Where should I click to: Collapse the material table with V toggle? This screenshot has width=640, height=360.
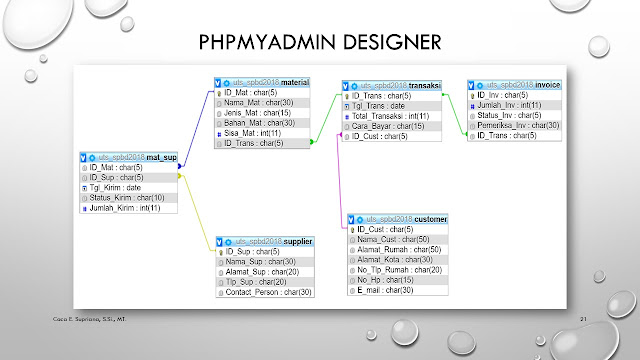(x=218, y=83)
